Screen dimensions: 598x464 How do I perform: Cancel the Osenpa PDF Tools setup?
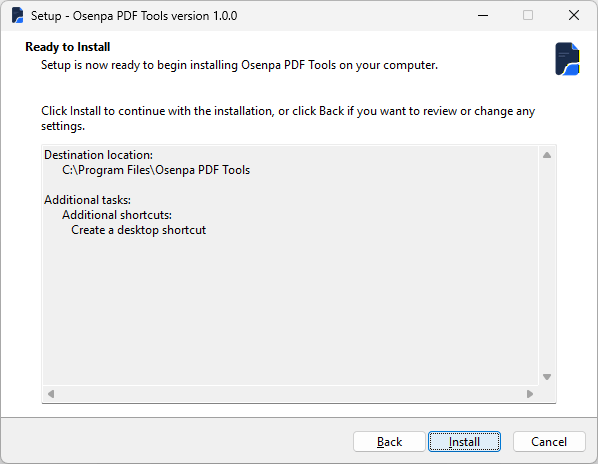(x=549, y=442)
